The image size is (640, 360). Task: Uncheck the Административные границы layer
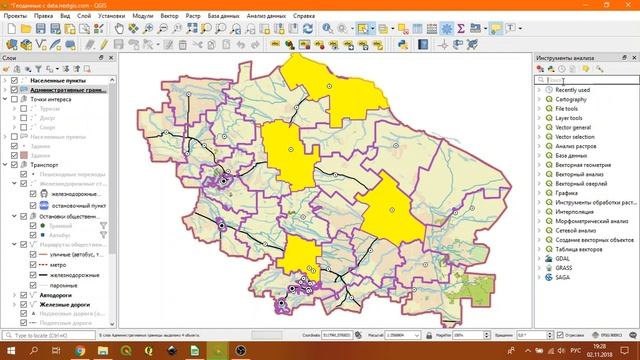pos(14,90)
